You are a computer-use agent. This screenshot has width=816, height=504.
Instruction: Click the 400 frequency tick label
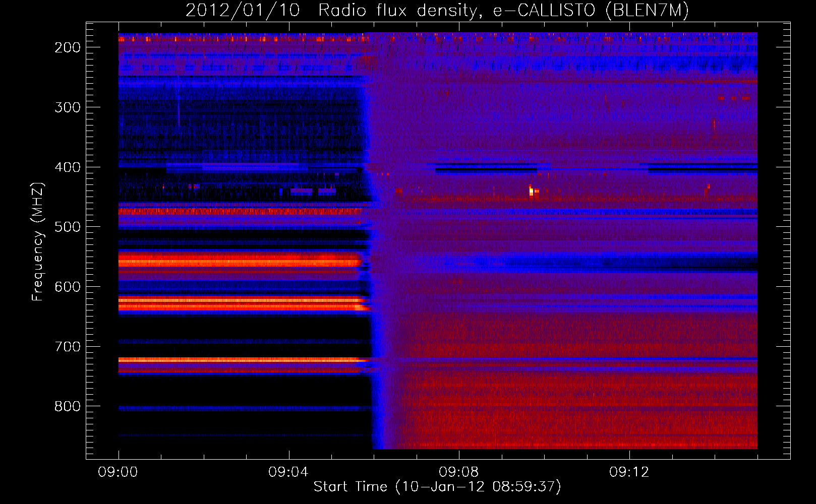pos(68,167)
